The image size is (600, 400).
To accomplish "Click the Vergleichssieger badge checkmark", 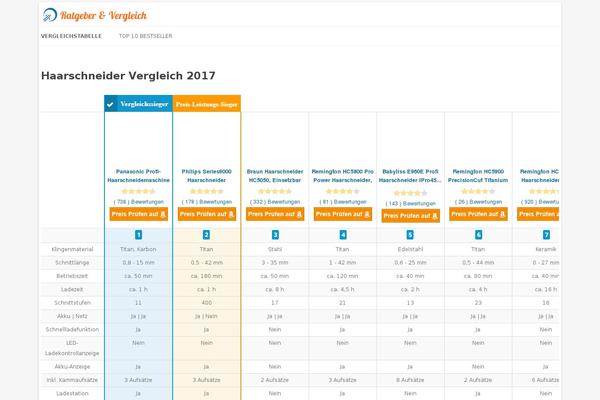I will coord(110,104).
